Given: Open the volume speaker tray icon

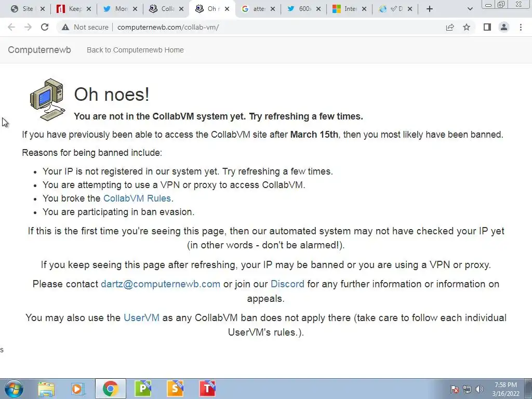Looking at the screenshot, I should tap(479, 389).
